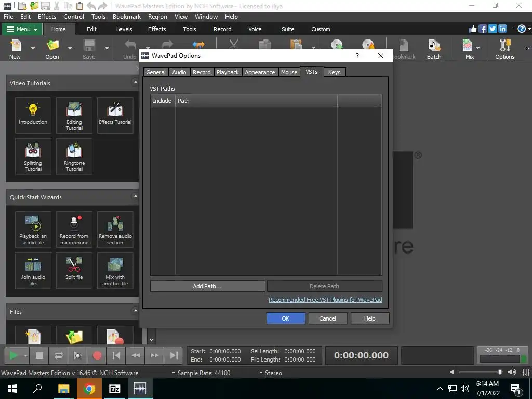Go to end of the audio
The height and width of the screenshot is (399, 532).
coord(174,355)
